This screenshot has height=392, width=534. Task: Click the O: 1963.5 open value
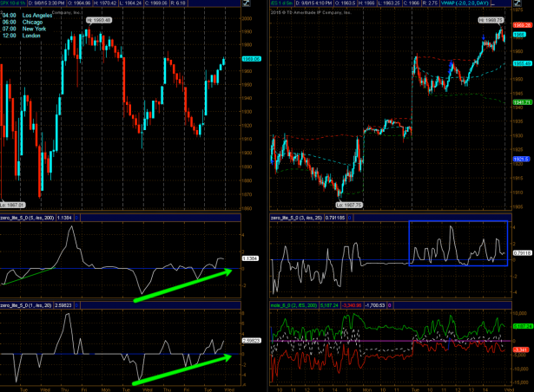346,3
